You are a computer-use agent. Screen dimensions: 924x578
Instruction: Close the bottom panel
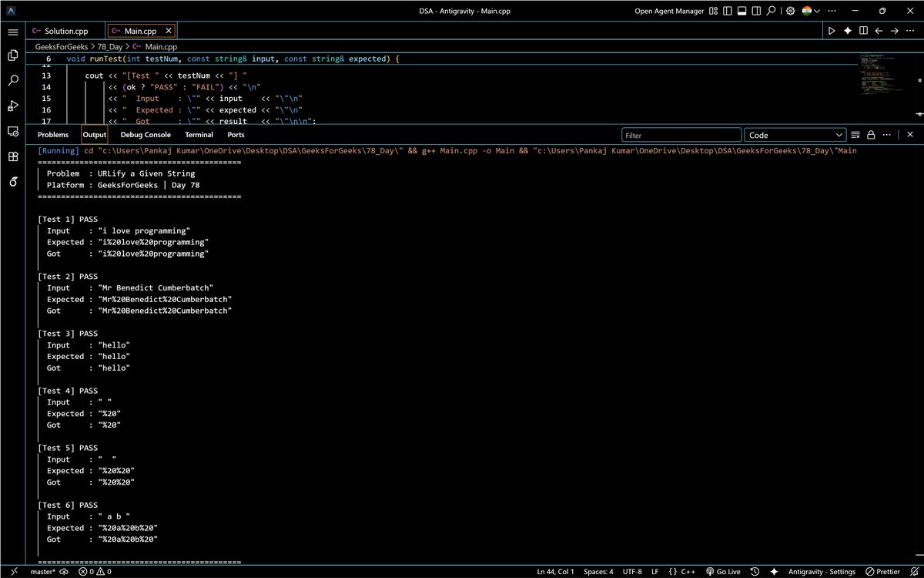pos(910,135)
